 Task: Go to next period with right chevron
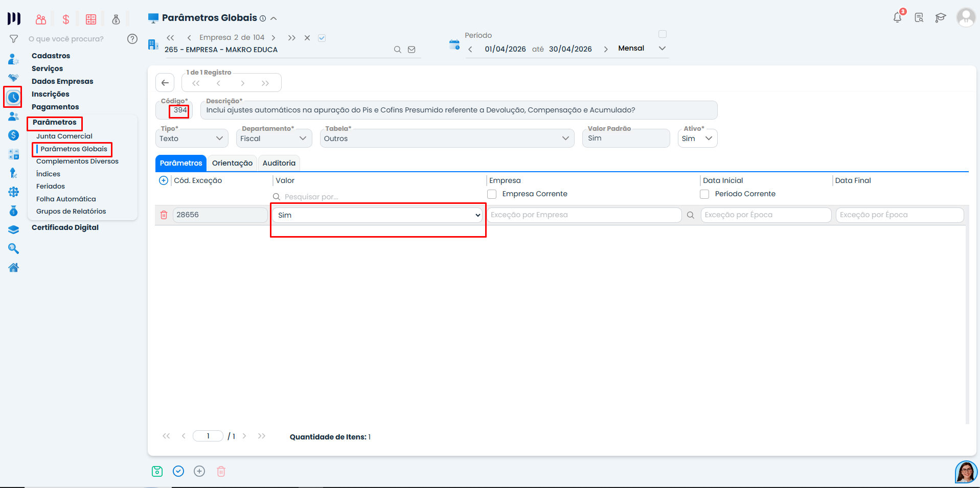click(606, 49)
